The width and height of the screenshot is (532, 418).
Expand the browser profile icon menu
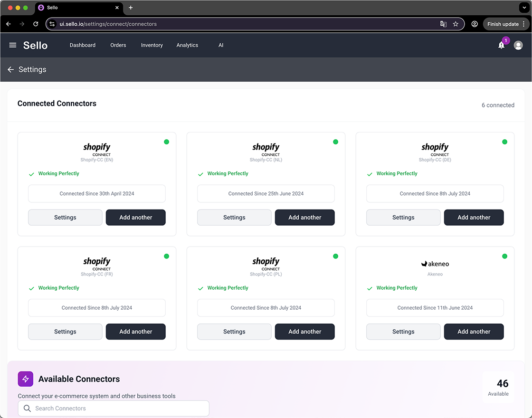(475, 24)
